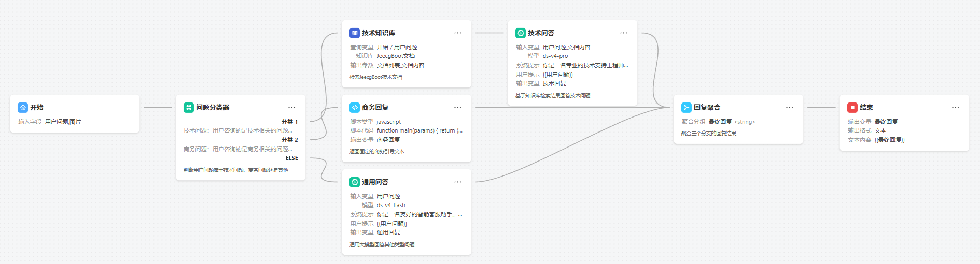Click 最终回复 <string> aggregation group value
980x264 pixels.
(x=732, y=122)
